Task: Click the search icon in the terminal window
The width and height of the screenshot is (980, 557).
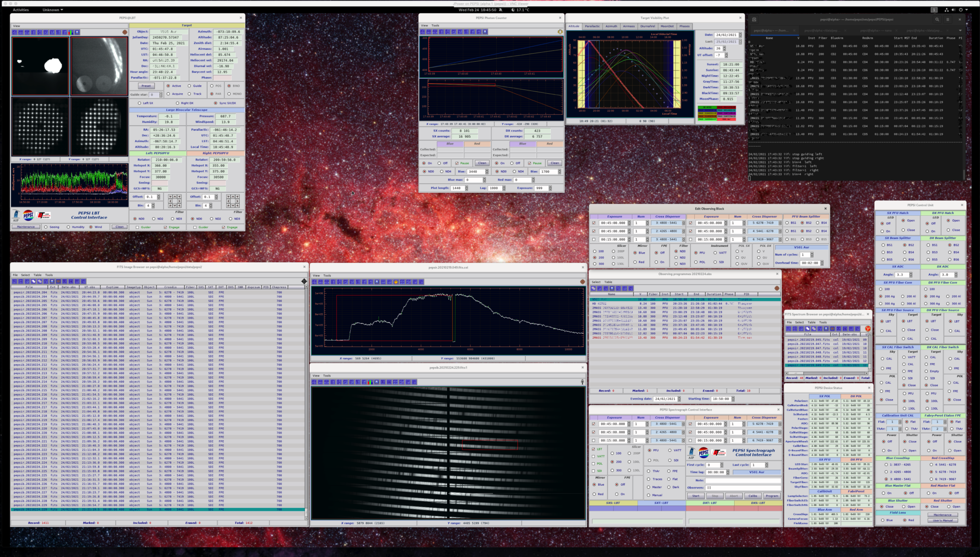Action: pos(937,20)
